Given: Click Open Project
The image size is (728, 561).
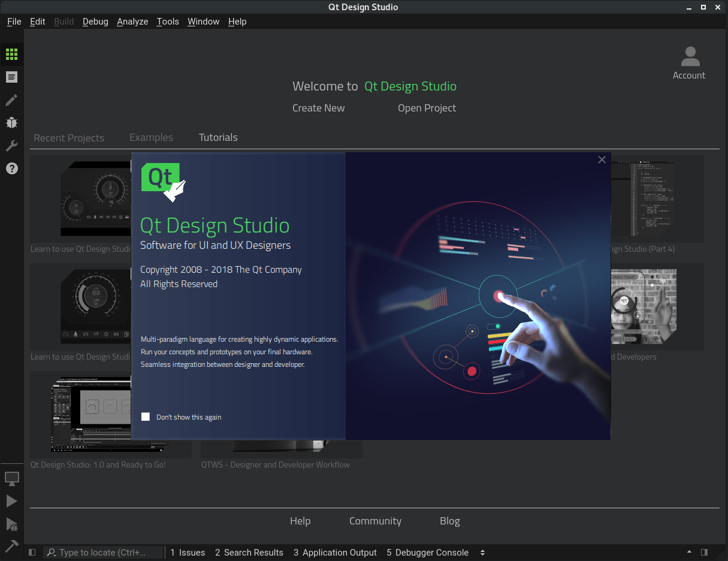Looking at the screenshot, I should [x=427, y=108].
